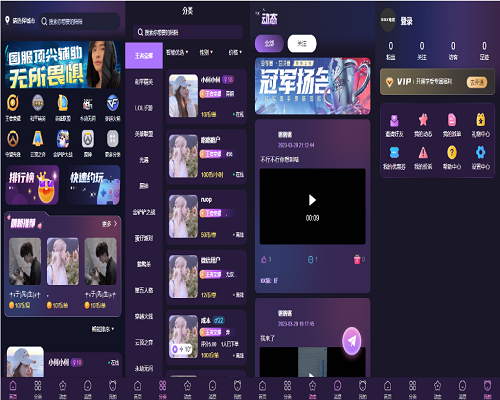Select highlighted 王者荣耀 category in sidebar
Screen dimensions: 500x400
pyautogui.click(x=144, y=56)
